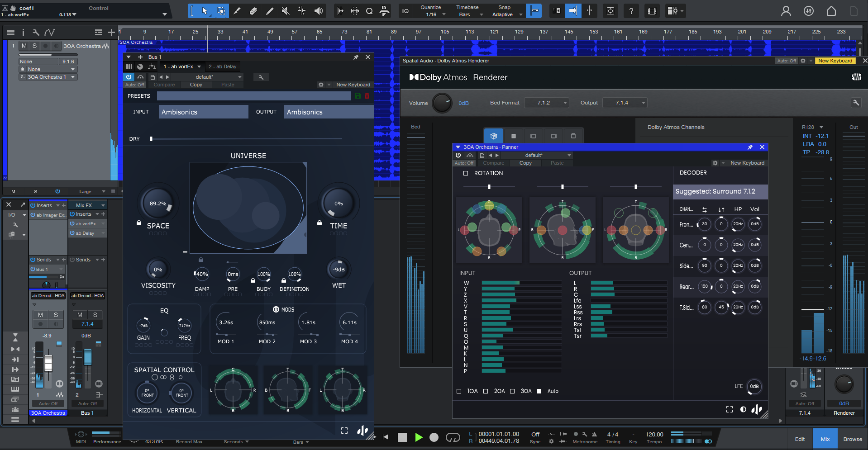Solo the 3OA Orchestra track in arrangement
This screenshot has width=868, height=450.
34,46
